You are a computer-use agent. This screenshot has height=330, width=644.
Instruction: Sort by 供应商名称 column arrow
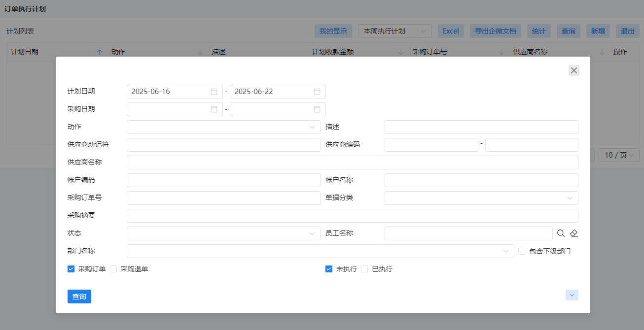[602, 52]
